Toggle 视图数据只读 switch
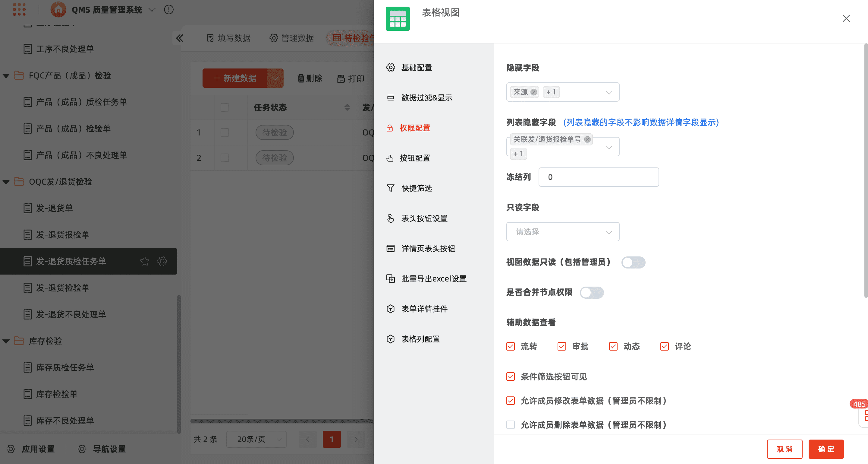This screenshot has width=868, height=464. point(633,262)
